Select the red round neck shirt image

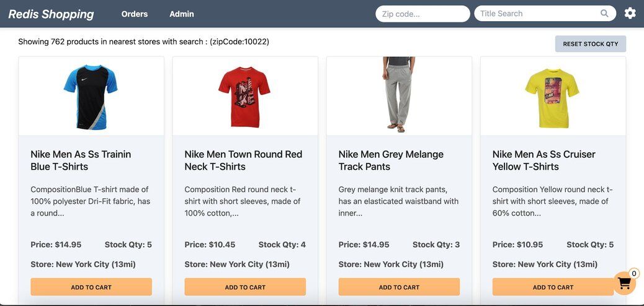click(x=244, y=96)
